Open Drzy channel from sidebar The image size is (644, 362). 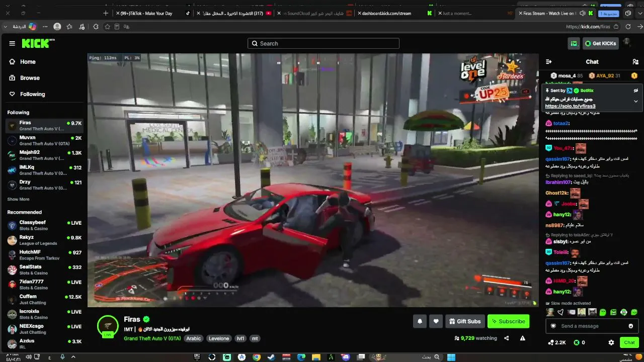pyautogui.click(x=44, y=185)
